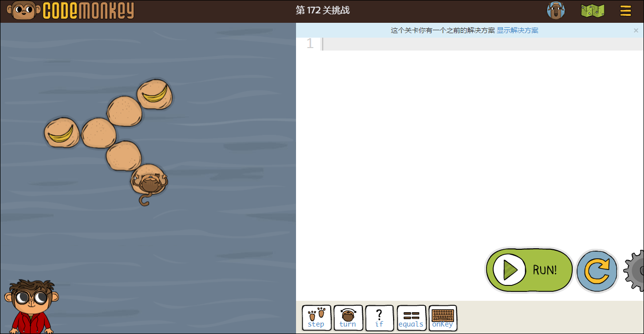644x334 pixels.
Task: Open the user avatar profile
Action: pos(556,10)
